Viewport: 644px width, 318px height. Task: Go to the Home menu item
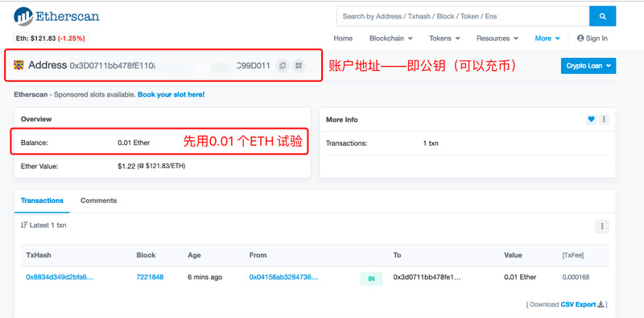(x=343, y=38)
